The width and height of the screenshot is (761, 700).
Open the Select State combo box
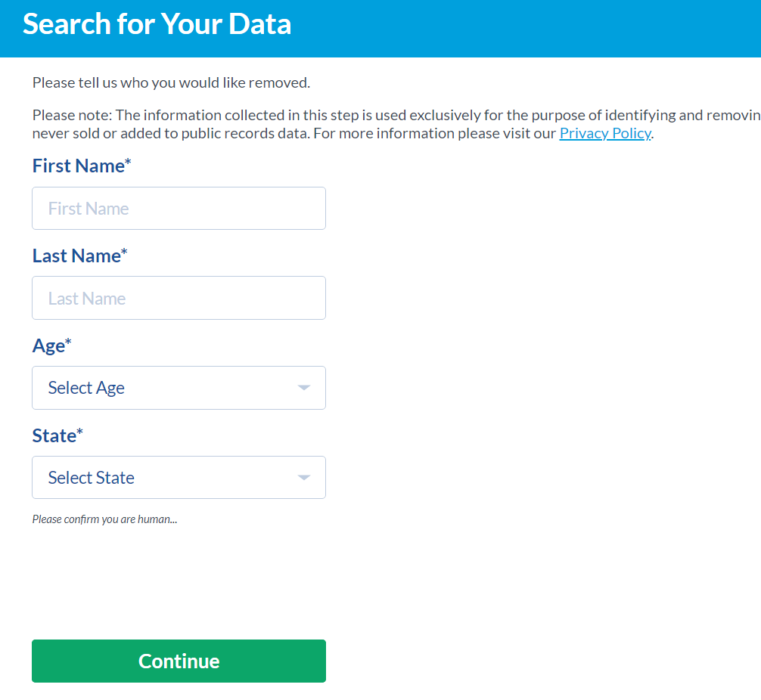[x=179, y=477]
